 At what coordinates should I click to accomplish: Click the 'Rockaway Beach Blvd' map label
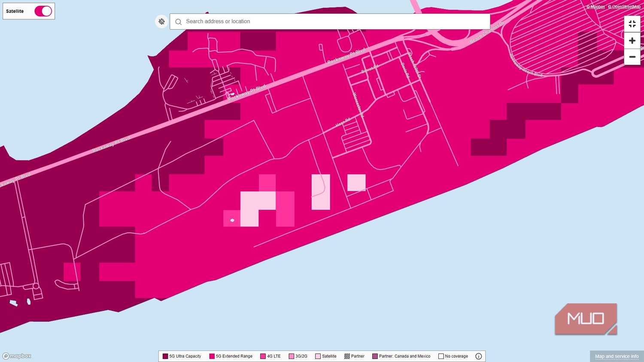(x=526, y=65)
